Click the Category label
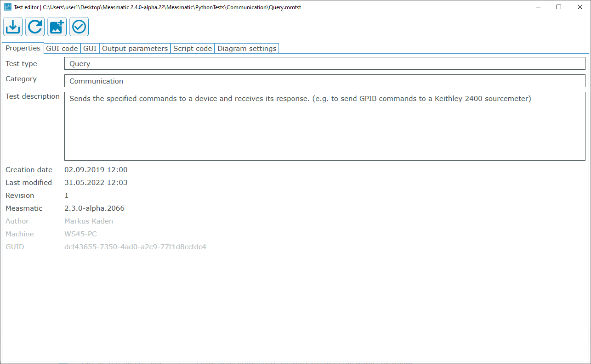The image size is (591, 364). (x=21, y=79)
